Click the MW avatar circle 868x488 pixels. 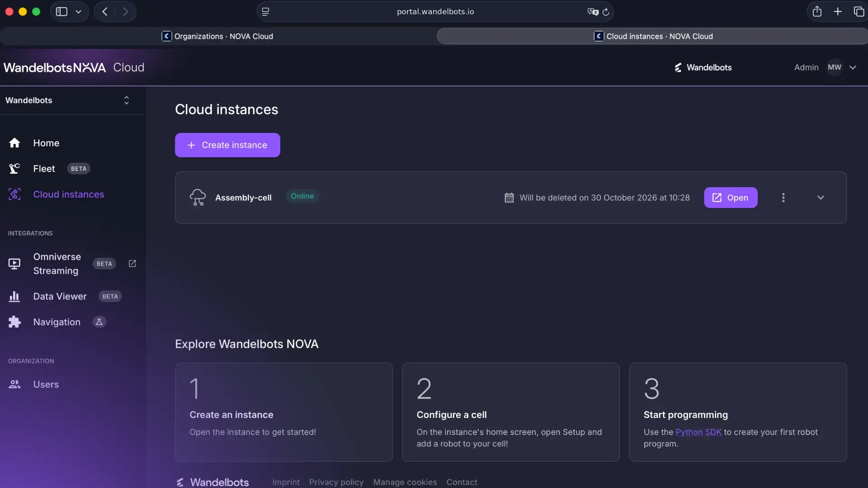835,67
